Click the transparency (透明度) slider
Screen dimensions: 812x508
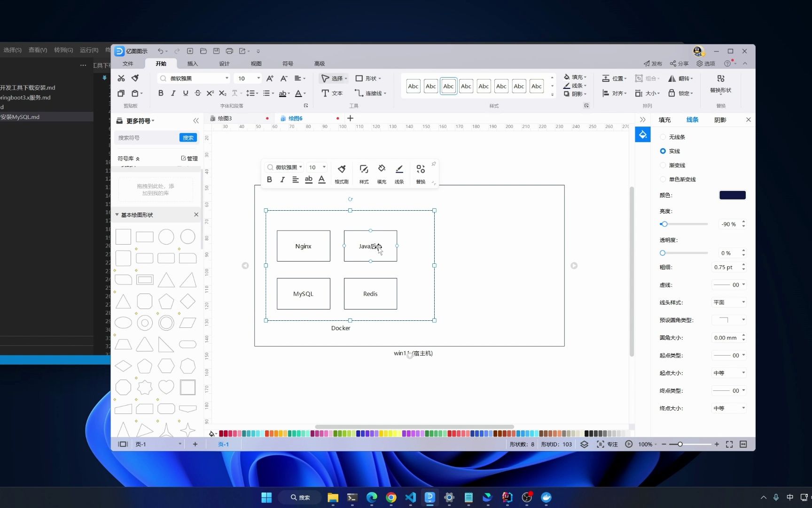[x=685, y=253]
